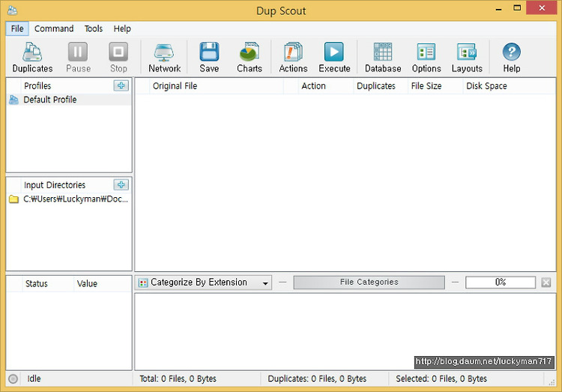Click the Status column header
The width and height of the screenshot is (562, 392).
pos(48,283)
